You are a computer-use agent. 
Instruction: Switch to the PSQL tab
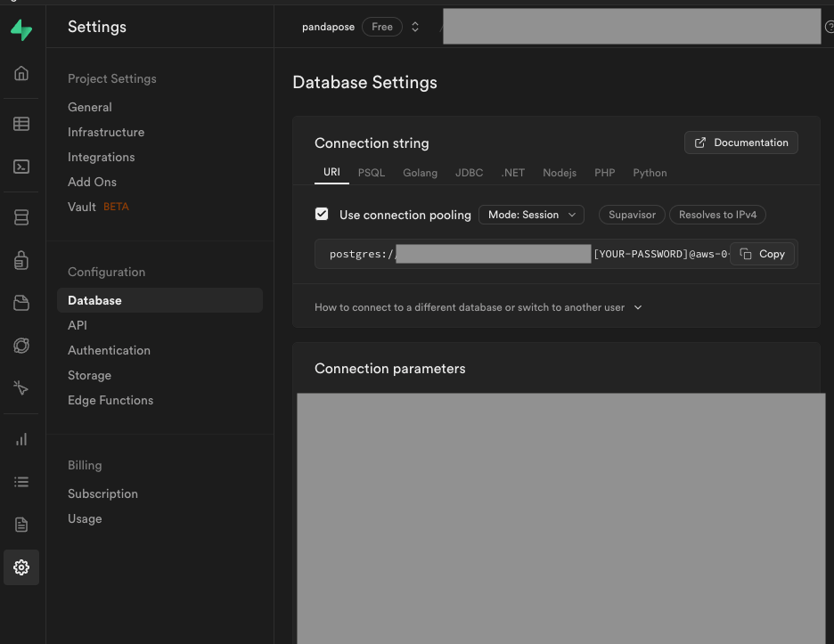(372, 173)
